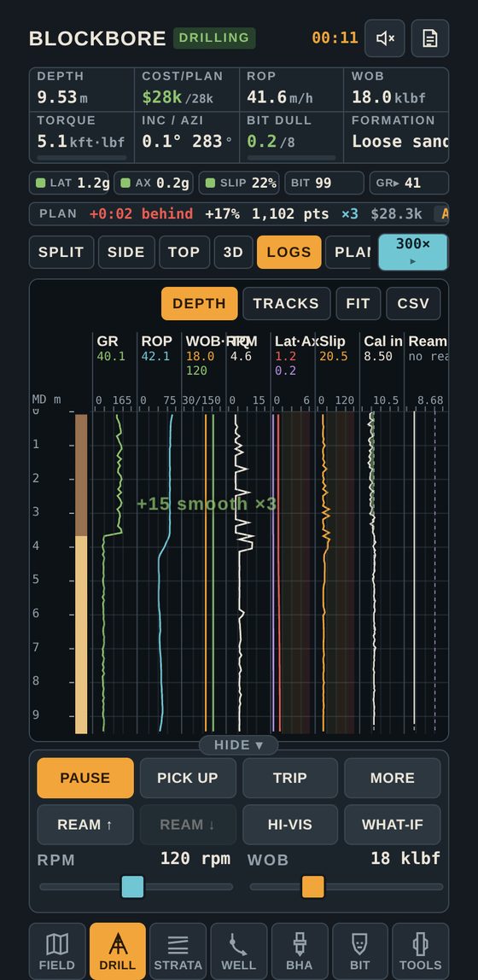Click the $28.3k plan cost text

point(396,213)
